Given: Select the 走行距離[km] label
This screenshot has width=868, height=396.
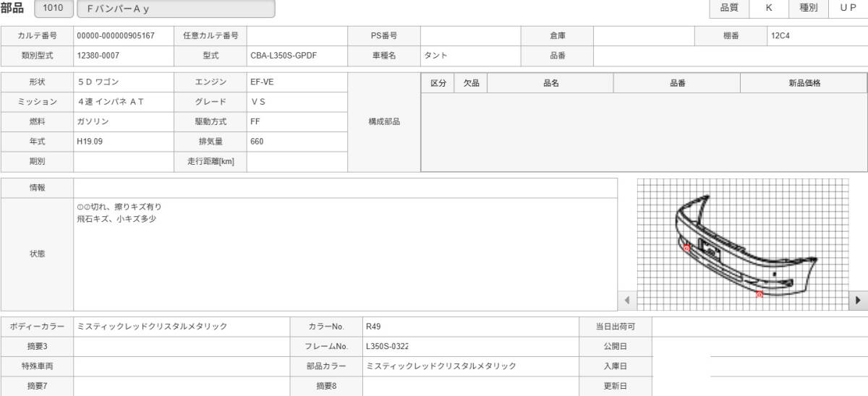Looking at the screenshot, I should pyautogui.click(x=210, y=162).
